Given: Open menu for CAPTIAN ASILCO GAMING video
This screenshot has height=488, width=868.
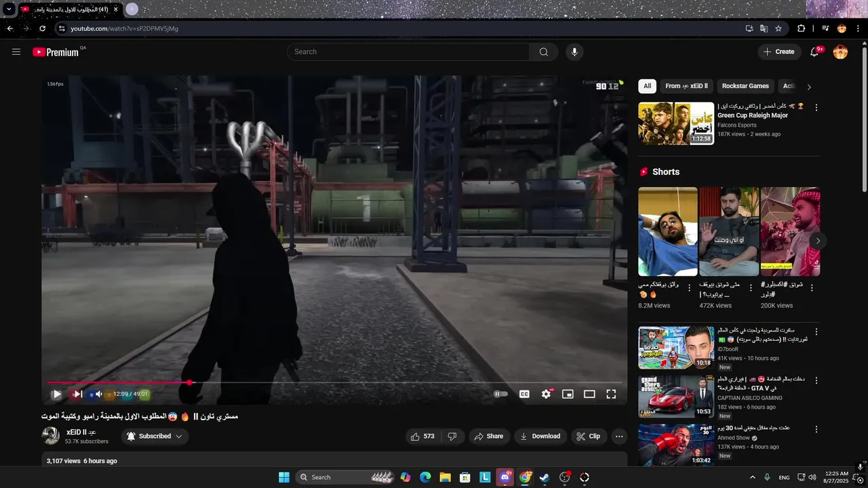Looking at the screenshot, I should coord(816,381).
